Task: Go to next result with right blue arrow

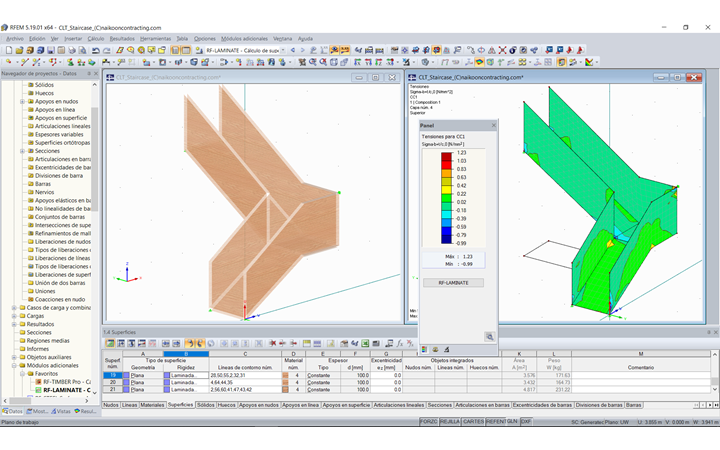Action: [303, 50]
